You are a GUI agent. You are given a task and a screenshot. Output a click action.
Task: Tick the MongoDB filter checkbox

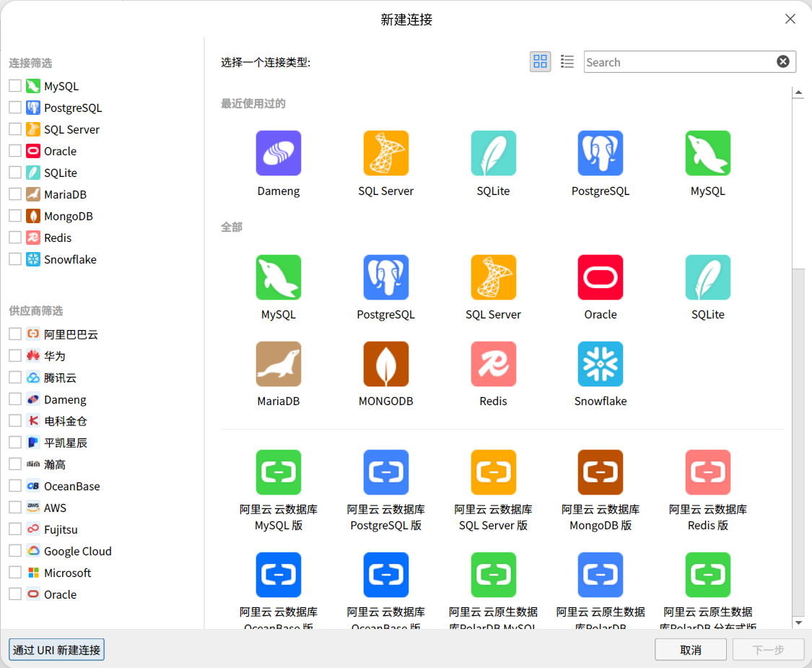tap(15, 216)
